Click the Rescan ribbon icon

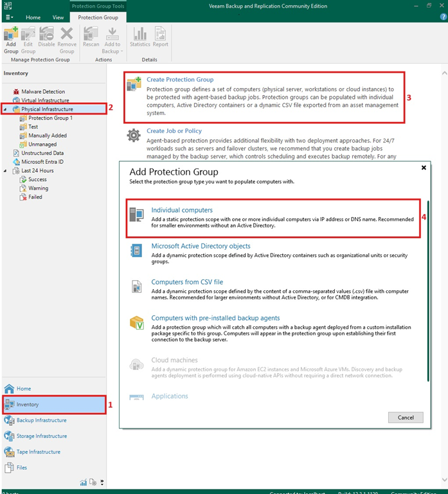coord(91,39)
